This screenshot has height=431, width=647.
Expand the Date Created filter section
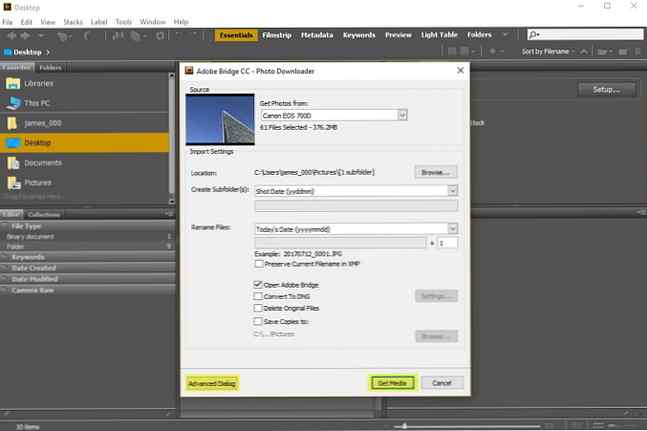coord(5,268)
